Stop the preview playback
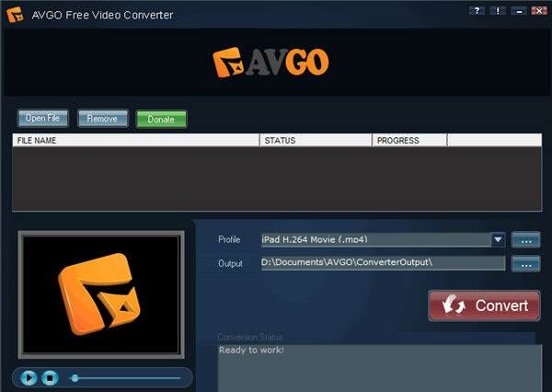Image resolution: width=552 pixels, height=392 pixels. coord(50,378)
